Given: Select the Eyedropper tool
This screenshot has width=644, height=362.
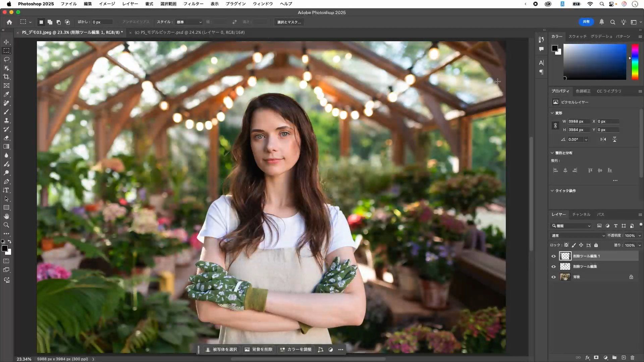Looking at the screenshot, I should tap(6, 95).
